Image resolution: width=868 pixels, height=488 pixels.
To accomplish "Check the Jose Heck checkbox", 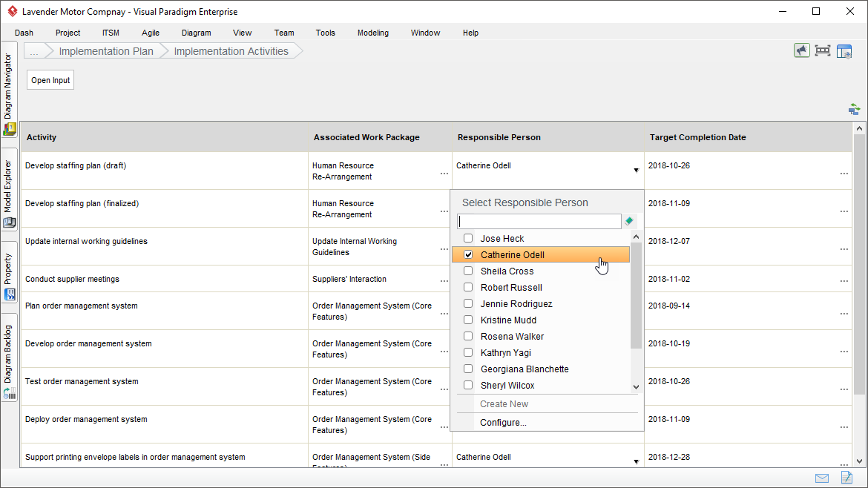I will click(468, 239).
